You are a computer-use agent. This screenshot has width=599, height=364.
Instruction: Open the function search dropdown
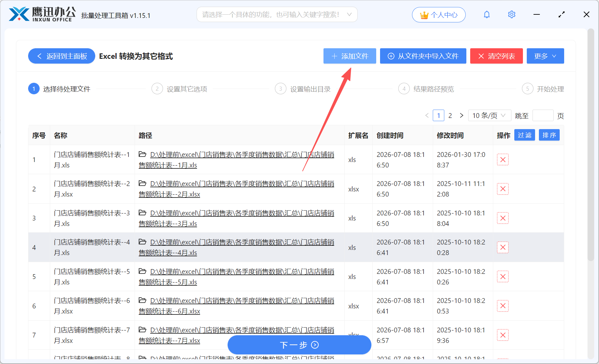click(277, 14)
